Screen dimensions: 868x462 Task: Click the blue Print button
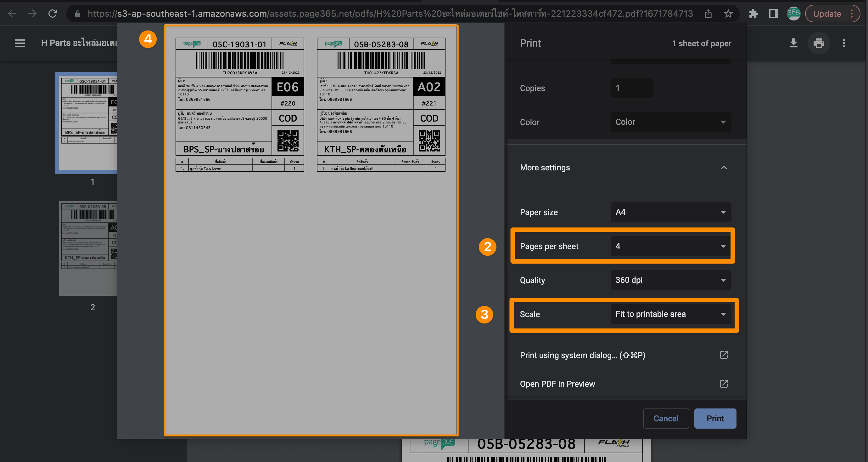[x=715, y=419]
